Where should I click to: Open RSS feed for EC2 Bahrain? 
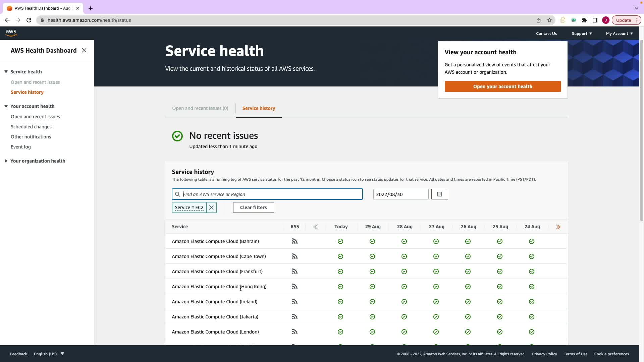pos(294,241)
